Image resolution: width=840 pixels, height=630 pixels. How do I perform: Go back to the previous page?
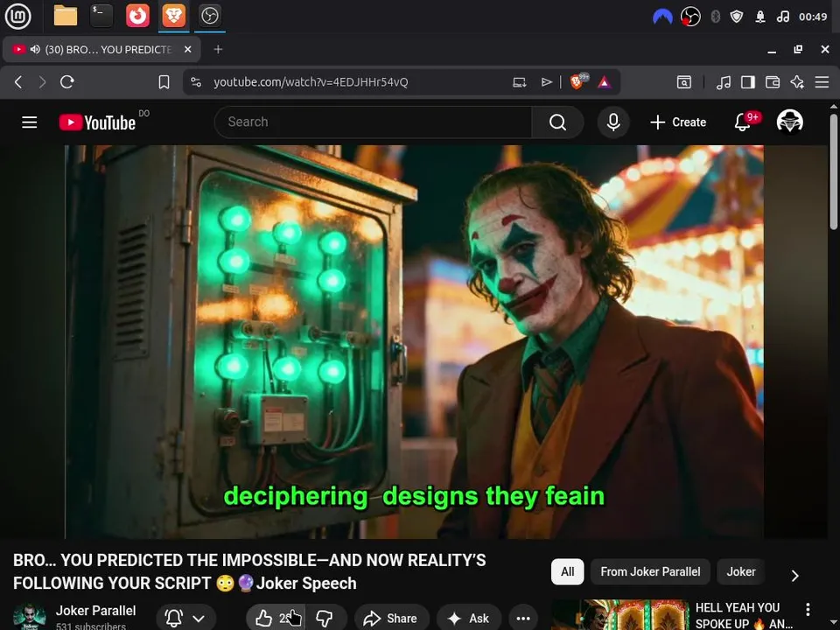[x=18, y=82]
